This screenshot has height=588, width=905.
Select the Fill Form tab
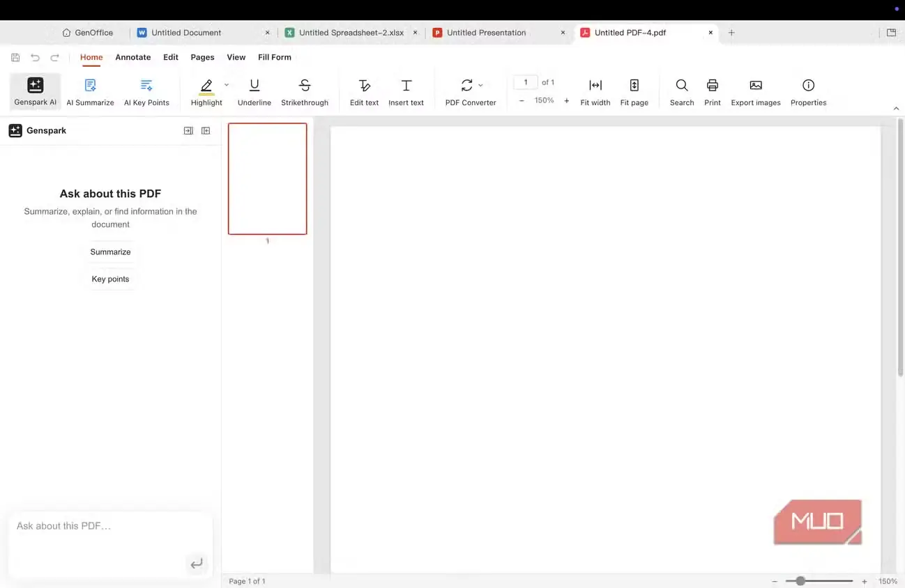click(x=275, y=57)
